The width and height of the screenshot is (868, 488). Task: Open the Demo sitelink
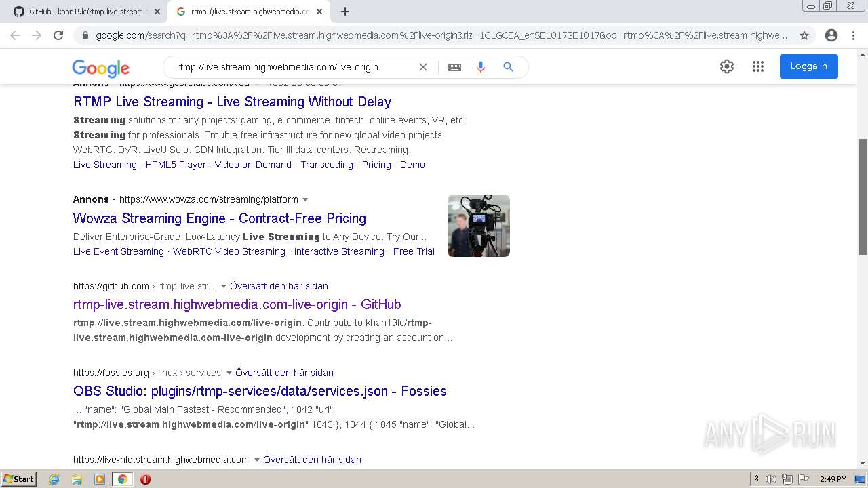[412, 165]
